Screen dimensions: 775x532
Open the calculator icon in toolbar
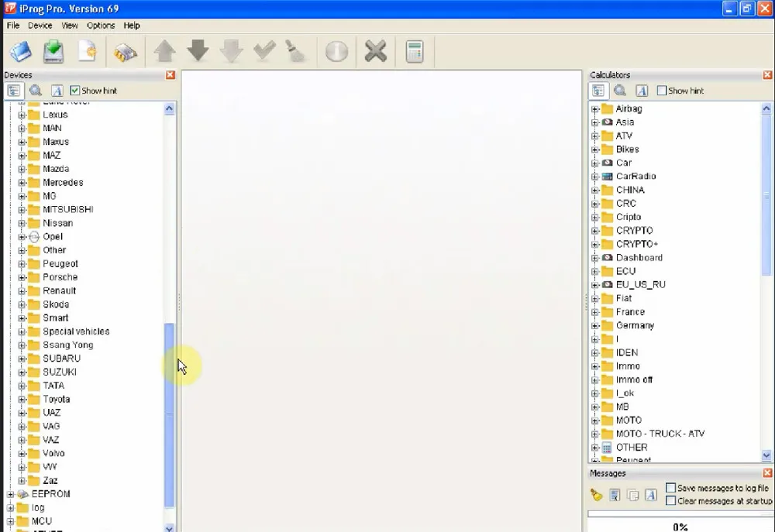tap(414, 51)
